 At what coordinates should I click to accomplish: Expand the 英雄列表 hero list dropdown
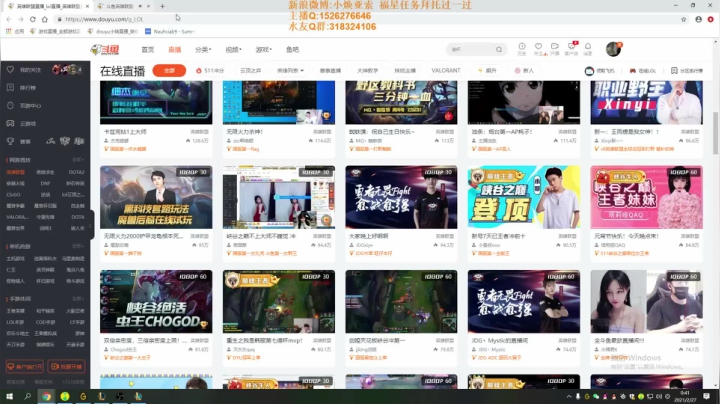tap(290, 71)
